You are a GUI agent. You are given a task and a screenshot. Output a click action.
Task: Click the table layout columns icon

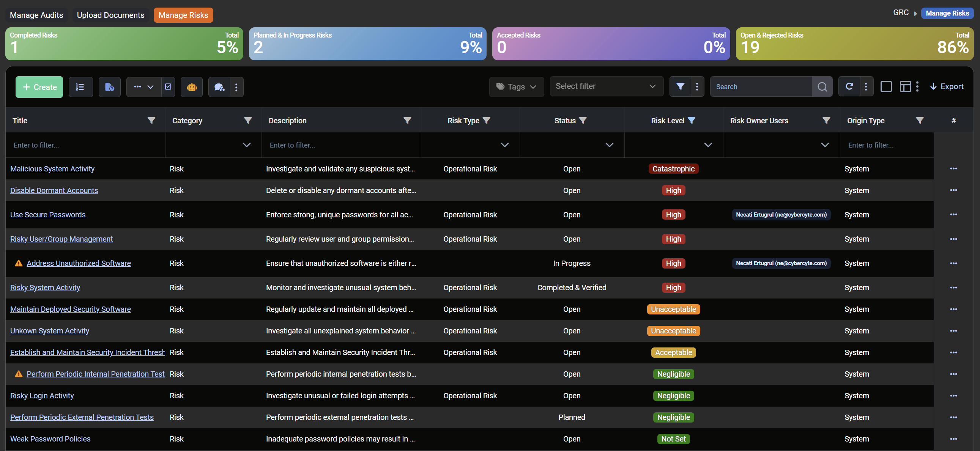pyautogui.click(x=905, y=87)
